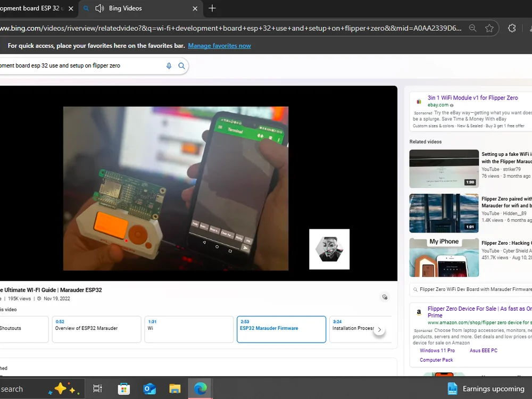Open Task View from the taskbar
Viewport: 532px width, 399px height.
click(97, 389)
